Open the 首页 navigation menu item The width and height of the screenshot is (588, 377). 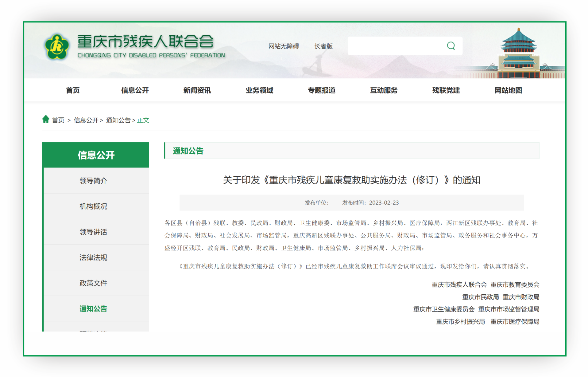(73, 90)
